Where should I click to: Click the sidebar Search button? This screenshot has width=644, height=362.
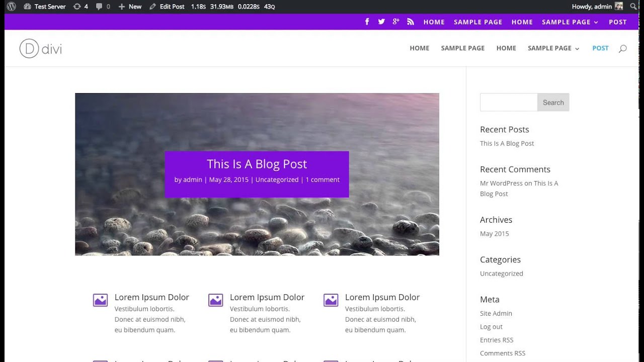pos(553,102)
